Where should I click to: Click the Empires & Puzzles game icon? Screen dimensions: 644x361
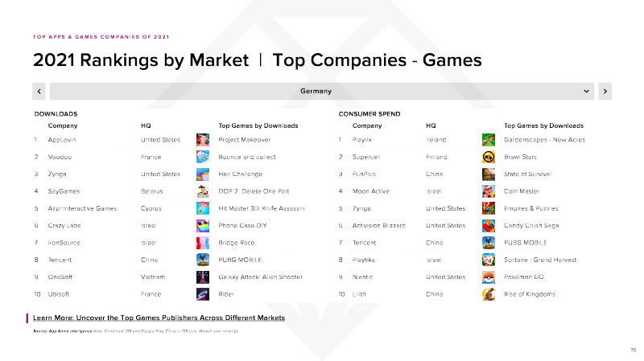tap(489, 208)
